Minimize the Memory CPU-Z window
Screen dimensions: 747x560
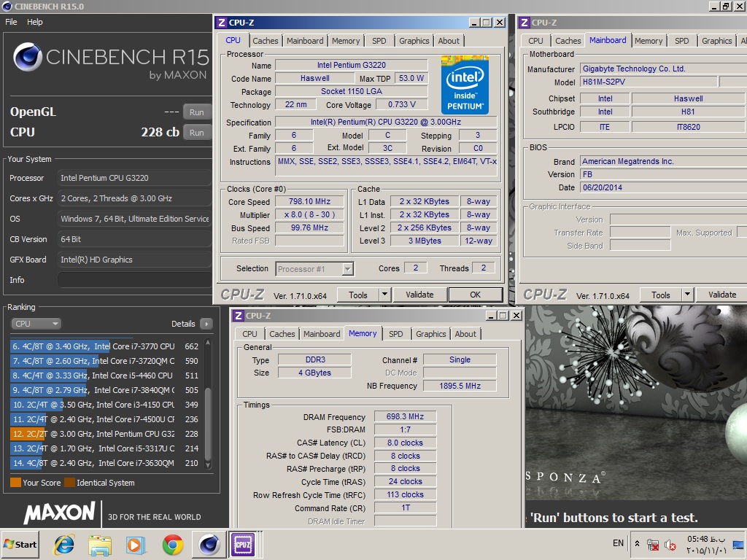491,316
